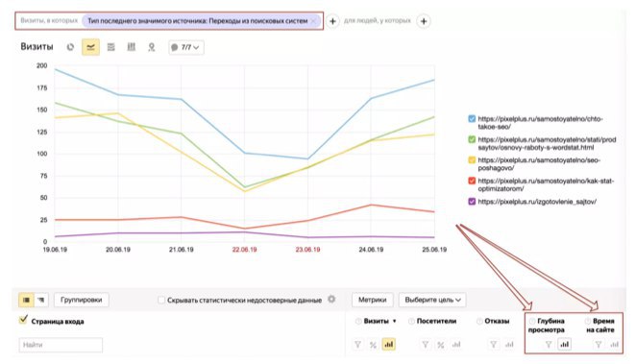This screenshot has width=636, height=364.
Task: Click the Страница входа column label
Action: click(58, 322)
